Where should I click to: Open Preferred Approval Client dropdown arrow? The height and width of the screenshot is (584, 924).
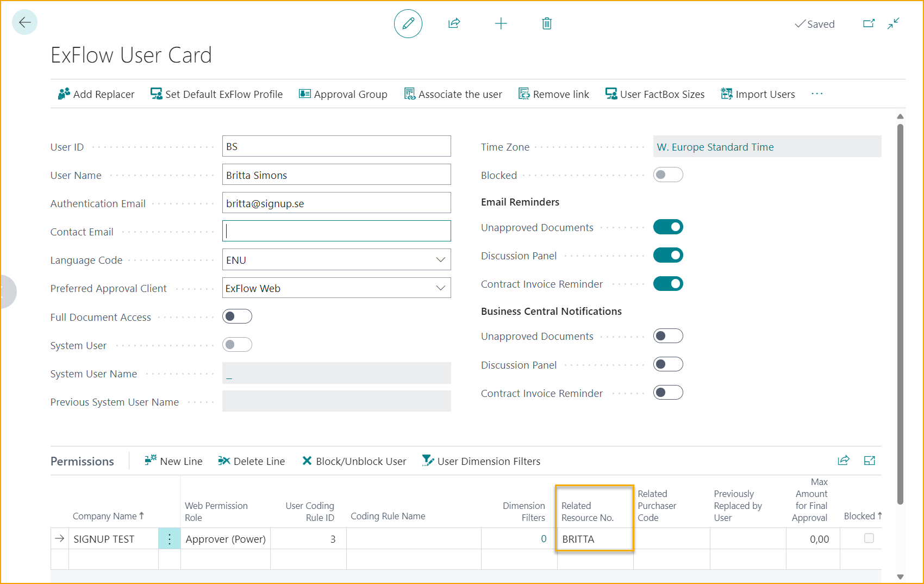click(441, 288)
